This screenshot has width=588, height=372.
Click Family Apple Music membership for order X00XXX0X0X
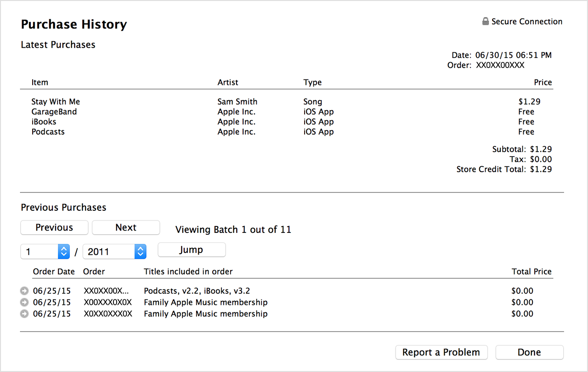point(206,302)
